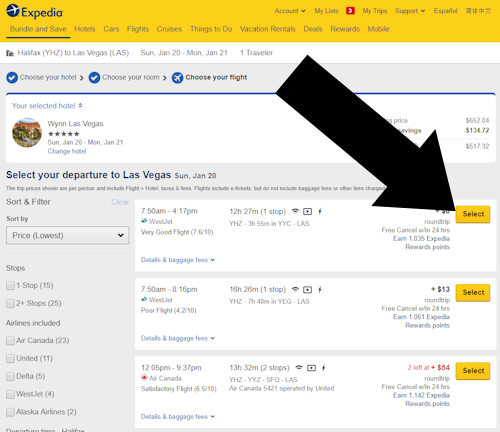Click the entertainment icon on 16h 26m flight
This screenshot has height=432, width=500.
pos(308,290)
